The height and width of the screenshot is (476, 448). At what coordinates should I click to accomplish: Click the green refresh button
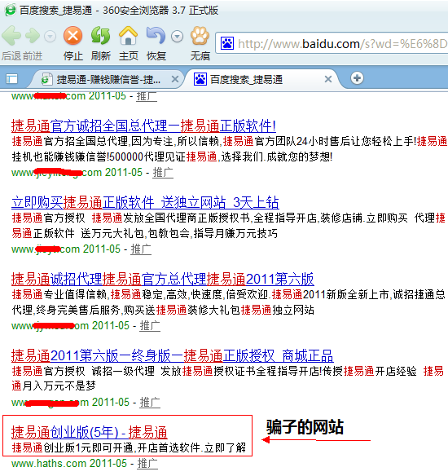[x=100, y=36]
